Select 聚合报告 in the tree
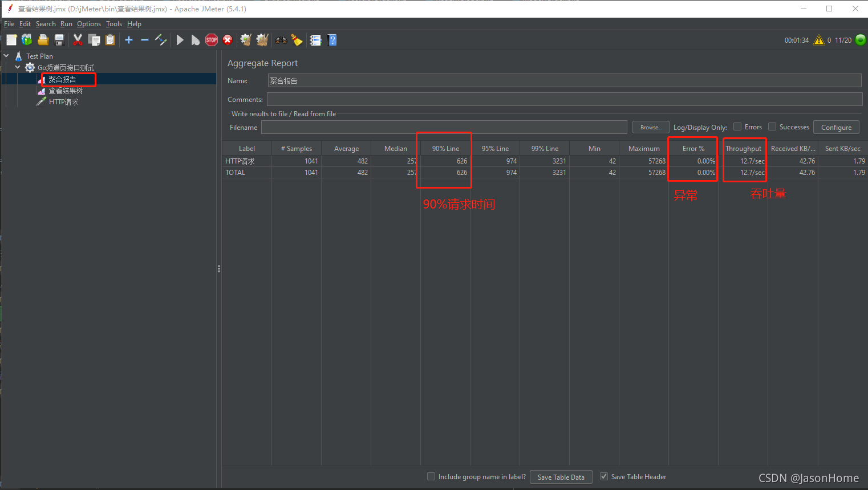 (x=62, y=79)
